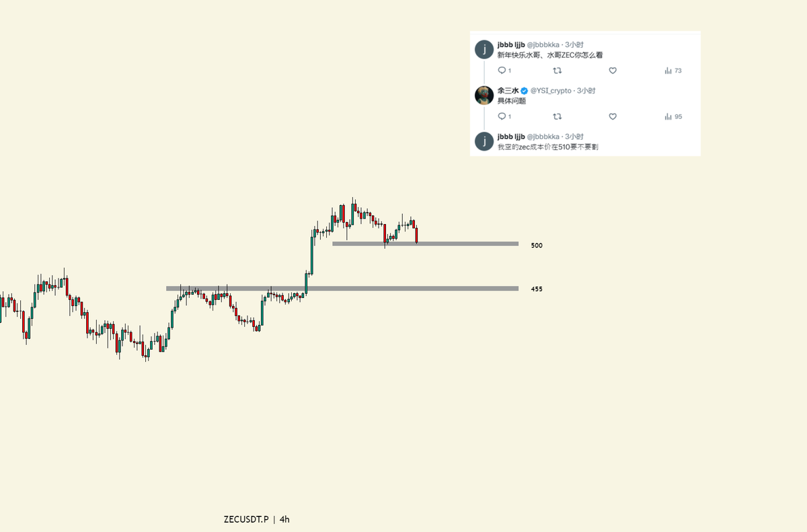Click view count icon showing 95
The width and height of the screenshot is (807, 532).
(x=668, y=116)
